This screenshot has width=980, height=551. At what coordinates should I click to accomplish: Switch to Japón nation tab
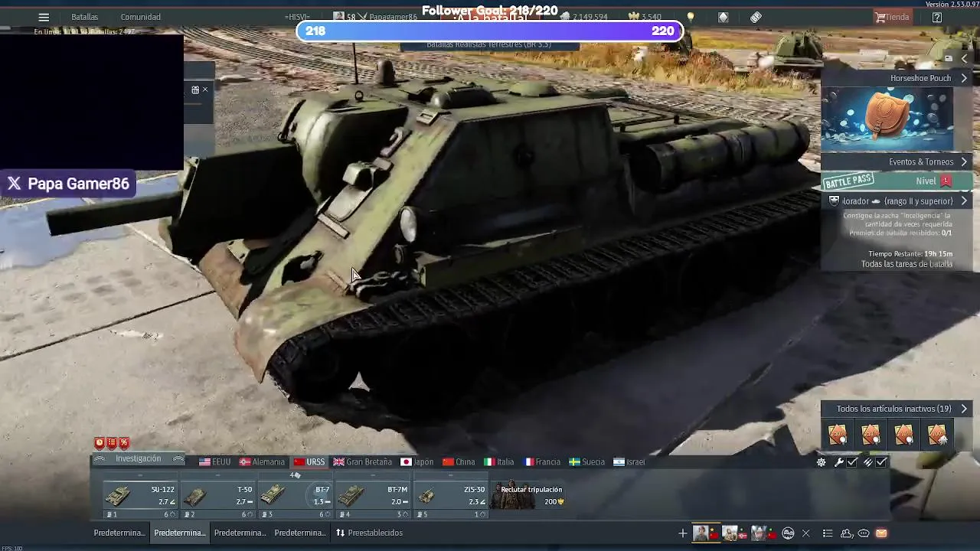pyautogui.click(x=417, y=462)
